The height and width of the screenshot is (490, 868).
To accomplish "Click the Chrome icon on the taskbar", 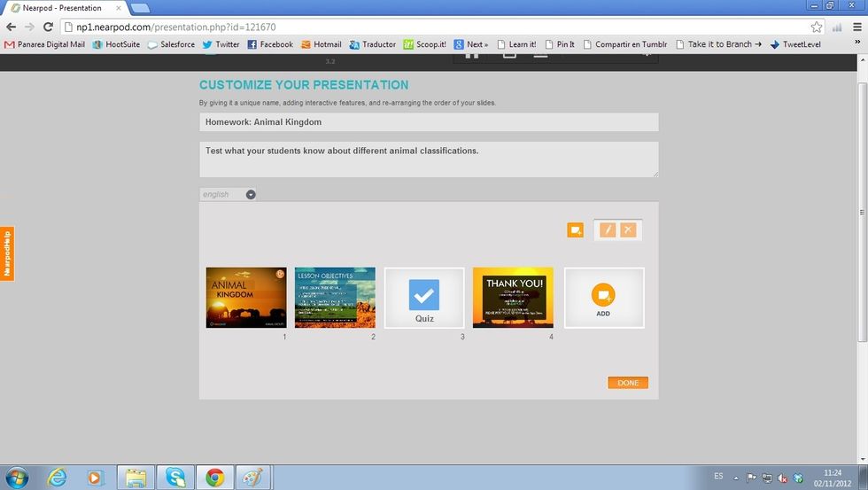I will pos(214,478).
